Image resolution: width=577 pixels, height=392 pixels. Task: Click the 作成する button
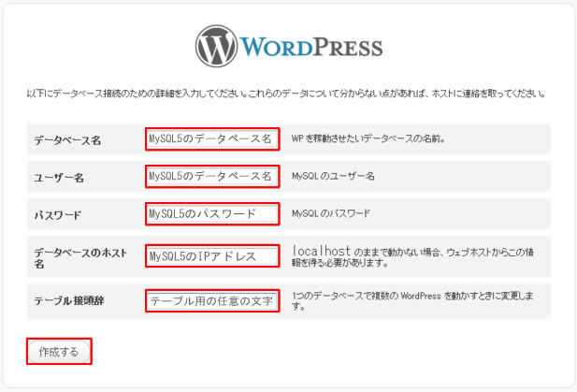(x=59, y=352)
